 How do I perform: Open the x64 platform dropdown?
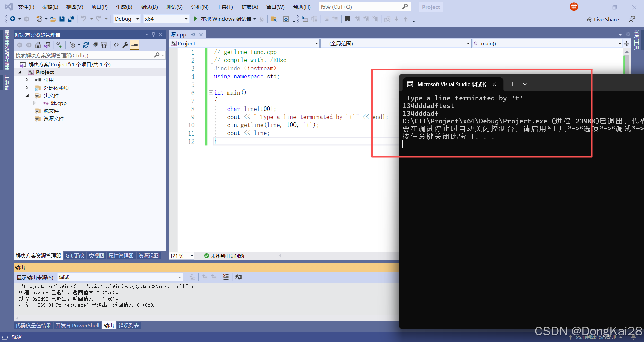tap(166, 19)
